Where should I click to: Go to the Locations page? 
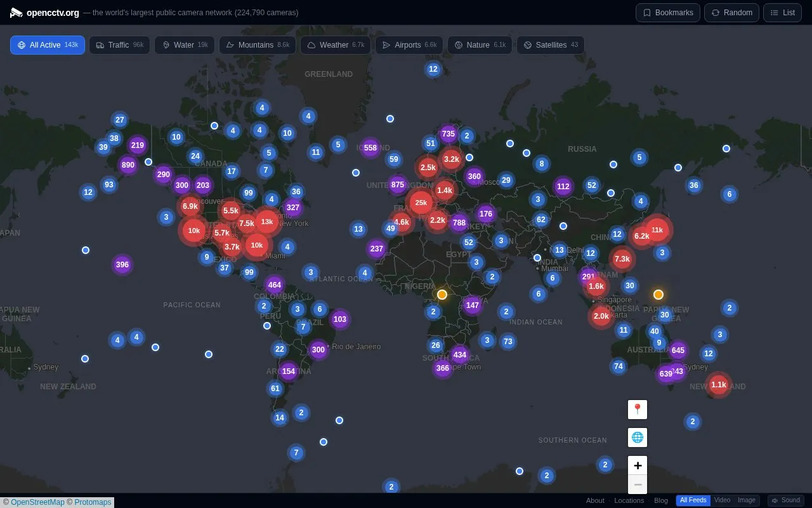click(629, 500)
